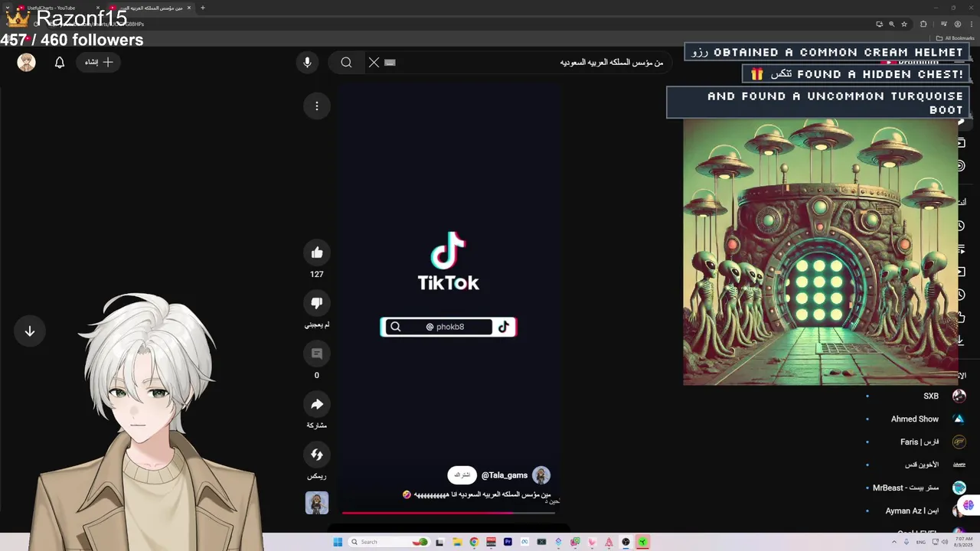Share the Short via مشاركة icon

click(317, 404)
